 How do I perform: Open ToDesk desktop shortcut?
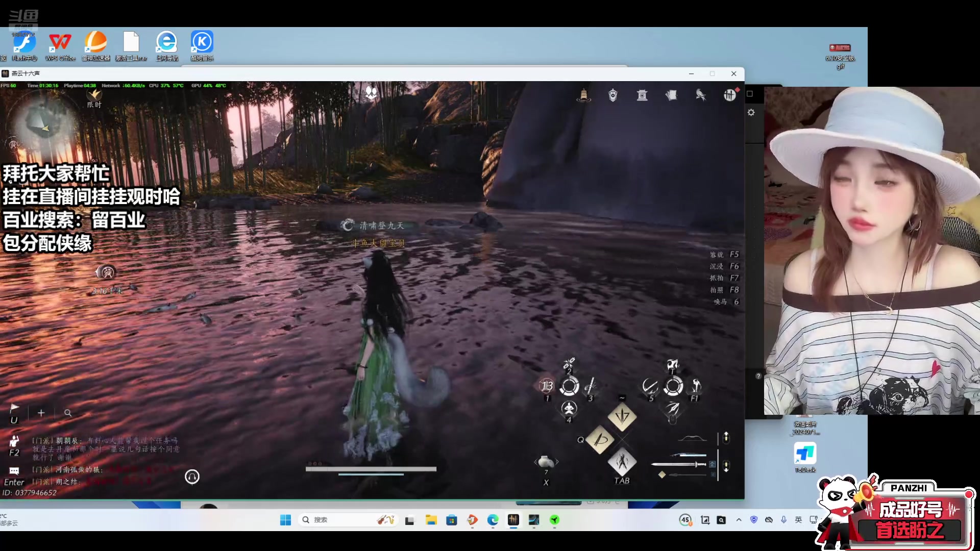(805, 457)
